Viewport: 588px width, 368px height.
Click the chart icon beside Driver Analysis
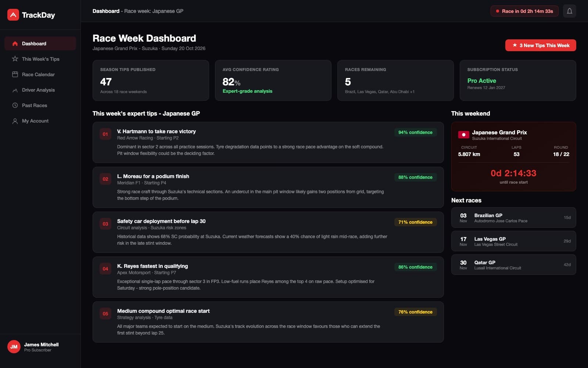[x=15, y=90]
